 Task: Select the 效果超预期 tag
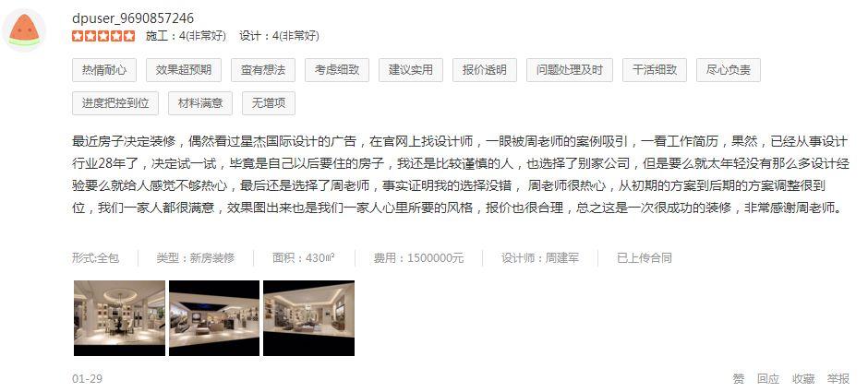pyautogui.click(x=183, y=70)
